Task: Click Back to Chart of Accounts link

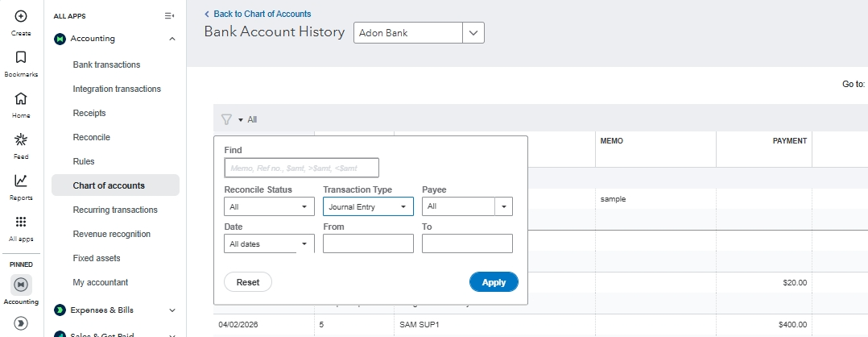Action: click(x=258, y=14)
